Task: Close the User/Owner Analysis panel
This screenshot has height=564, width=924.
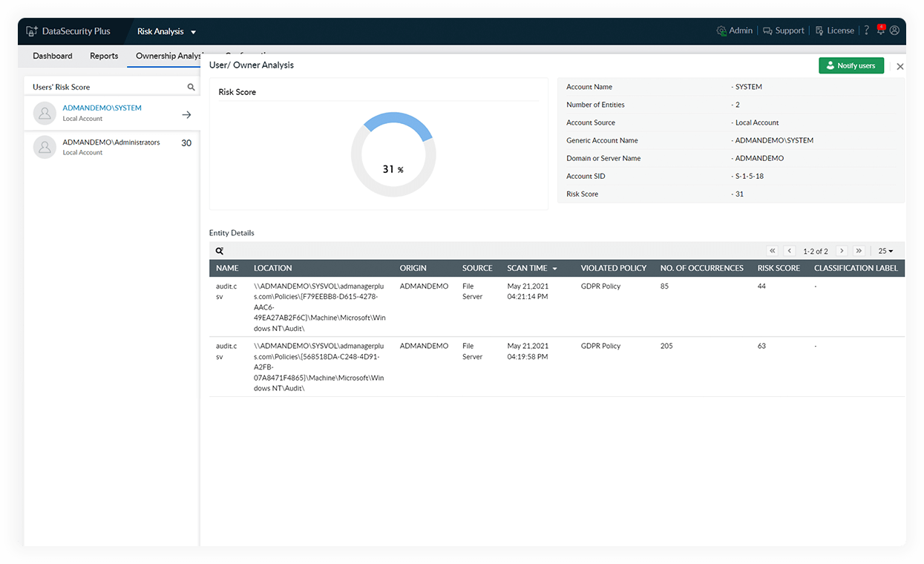Action: pyautogui.click(x=900, y=66)
